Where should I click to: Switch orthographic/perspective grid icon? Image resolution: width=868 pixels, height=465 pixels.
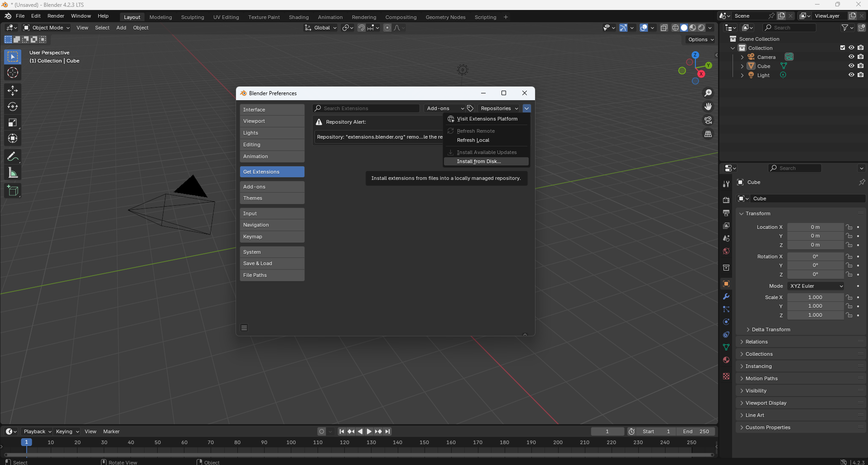[708, 134]
